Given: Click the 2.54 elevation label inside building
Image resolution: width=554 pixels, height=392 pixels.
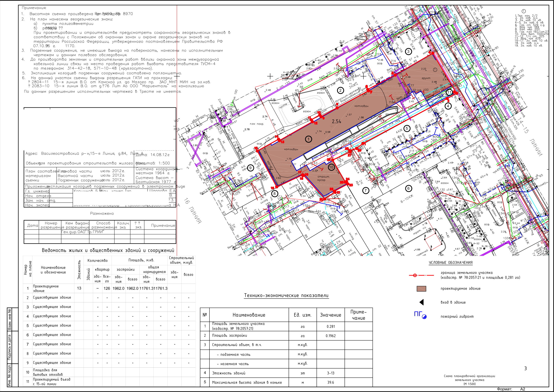Looking at the screenshot, I should [336, 121].
